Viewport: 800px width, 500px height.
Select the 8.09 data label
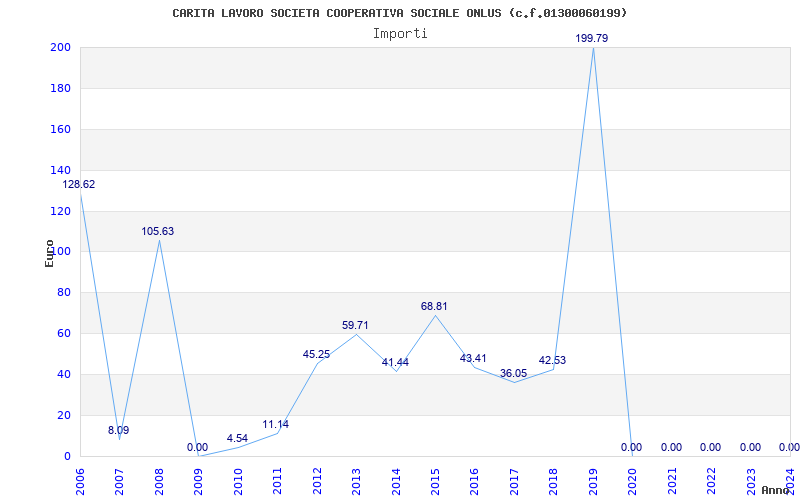[x=118, y=430]
